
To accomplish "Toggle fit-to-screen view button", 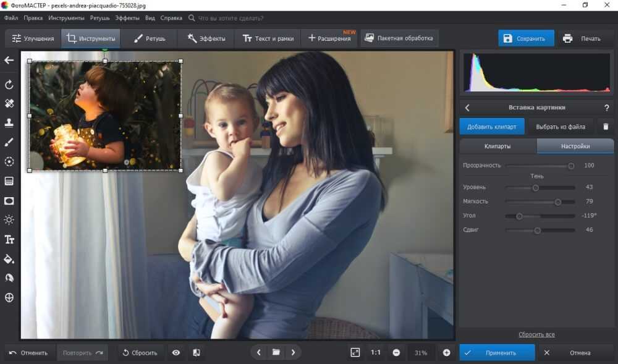I will (355, 352).
